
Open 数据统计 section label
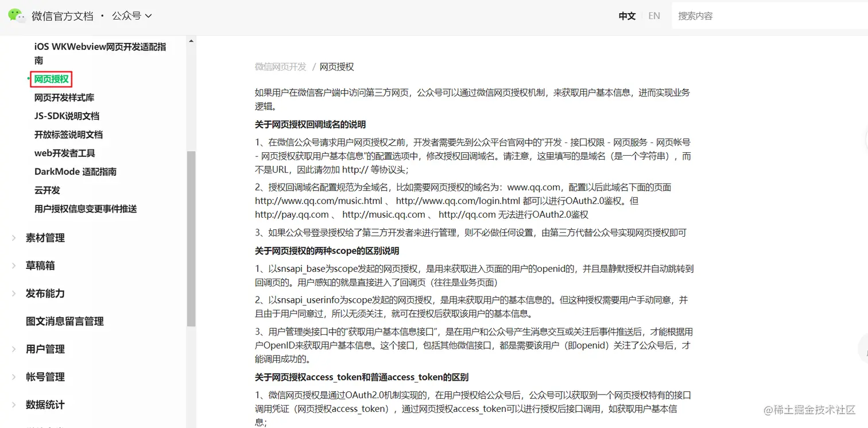coord(45,405)
